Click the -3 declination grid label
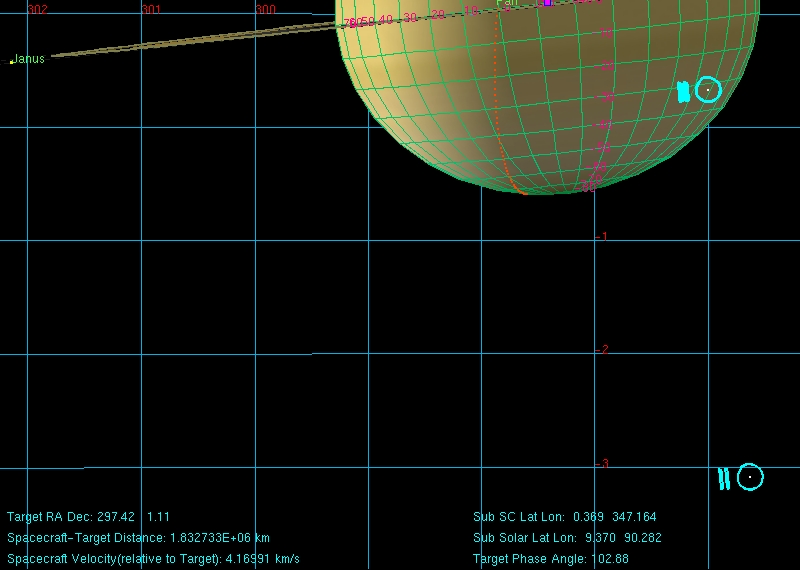The width and height of the screenshot is (800, 570). click(x=601, y=464)
